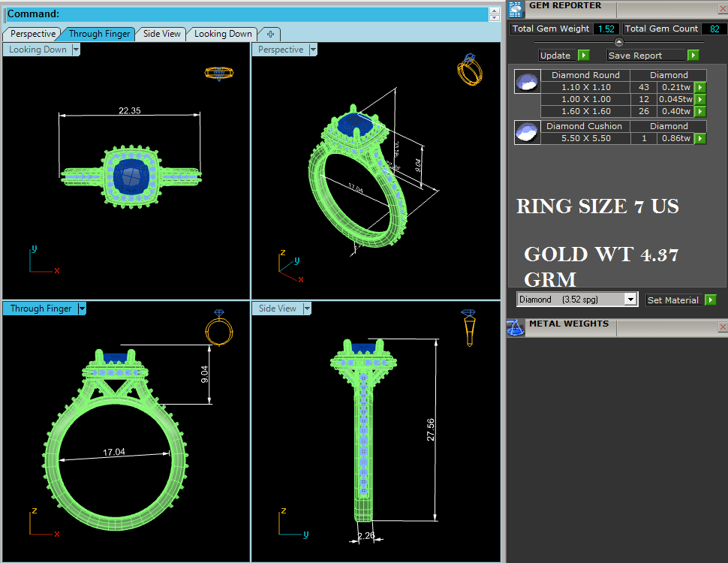Click the Diamond Cushion gem thumbnail
The height and width of the screenshot is (563, 728).
[x=528, y=132]
